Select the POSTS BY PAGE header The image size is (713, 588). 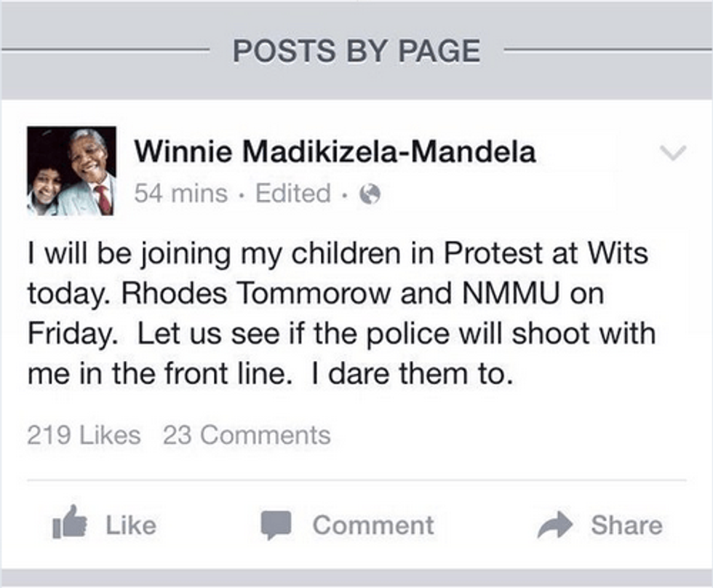(x=356, y=50)
